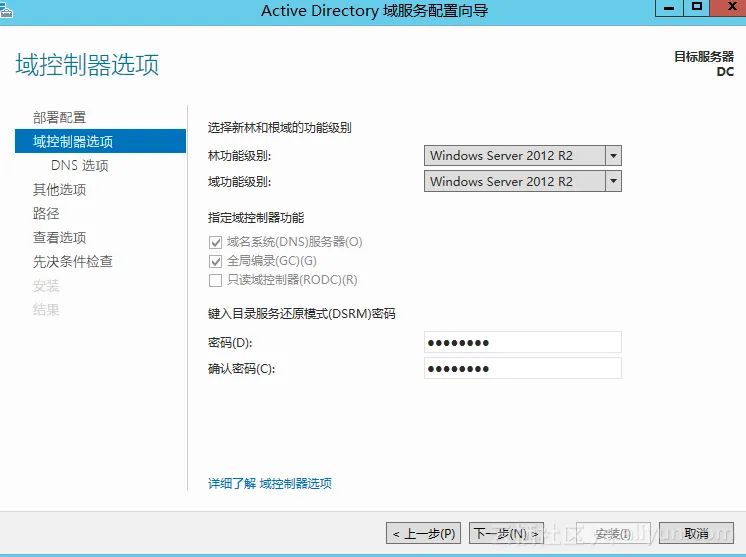Select the 域控制器选项 step

[100, 141]
